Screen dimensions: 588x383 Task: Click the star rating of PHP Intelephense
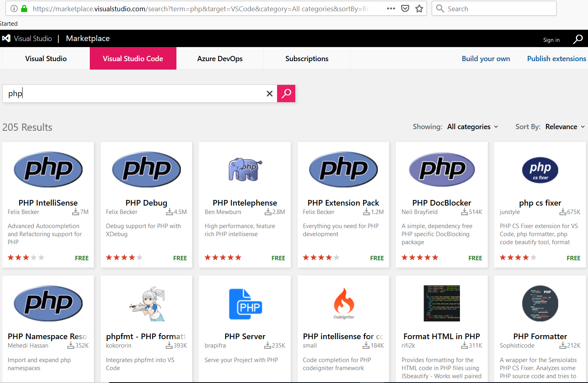pyautogui.click(x=223, y=257)
